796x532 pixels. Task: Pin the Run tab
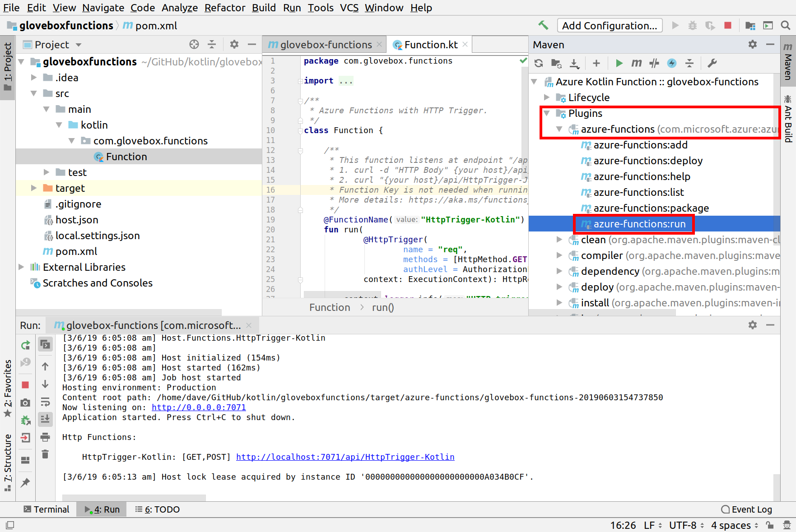26,482
